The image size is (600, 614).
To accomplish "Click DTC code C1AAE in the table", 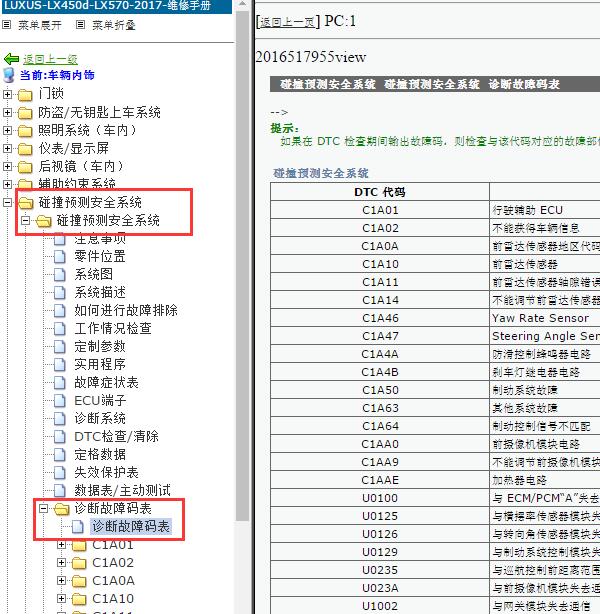I will pos(380,480).
